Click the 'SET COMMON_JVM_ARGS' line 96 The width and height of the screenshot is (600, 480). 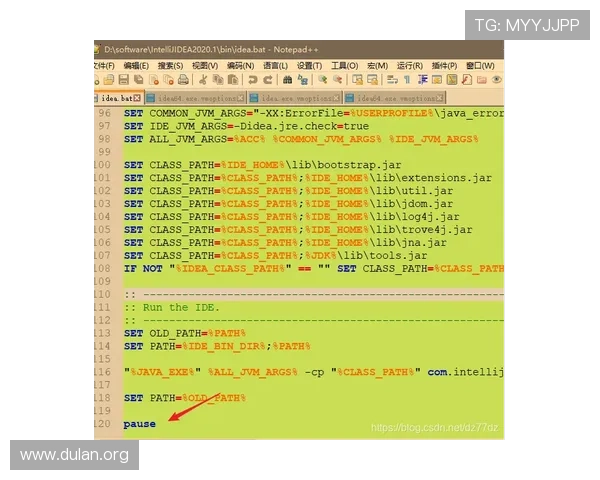[x=314, y=113]
